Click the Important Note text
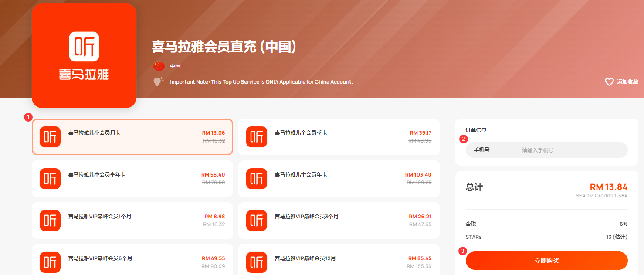 pyautogui.click(x=261, y=82)
